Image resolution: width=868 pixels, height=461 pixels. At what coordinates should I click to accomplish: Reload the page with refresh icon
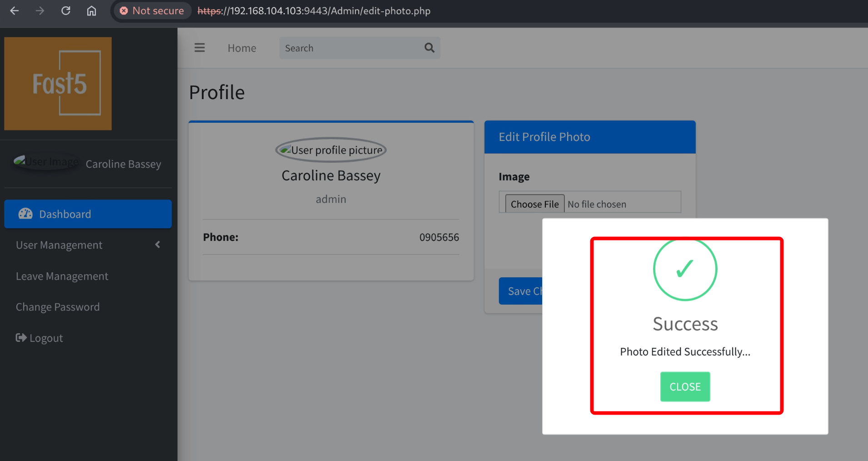point(66,10)
